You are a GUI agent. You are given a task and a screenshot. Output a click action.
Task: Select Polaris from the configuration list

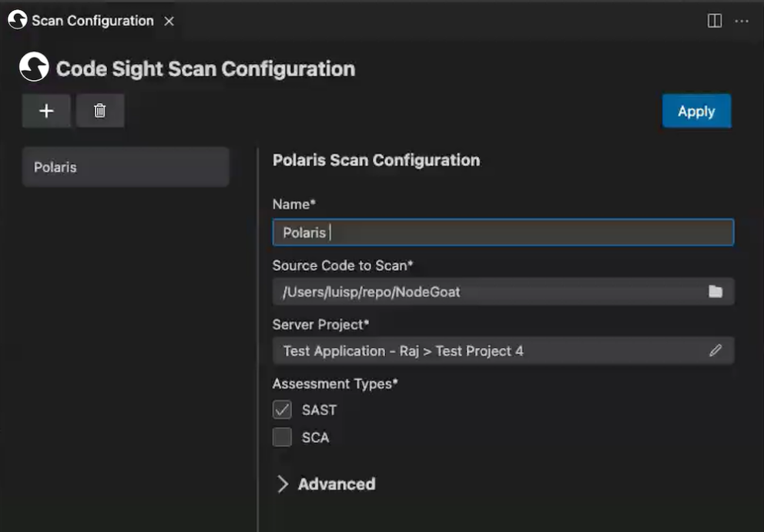pos(125,166)
